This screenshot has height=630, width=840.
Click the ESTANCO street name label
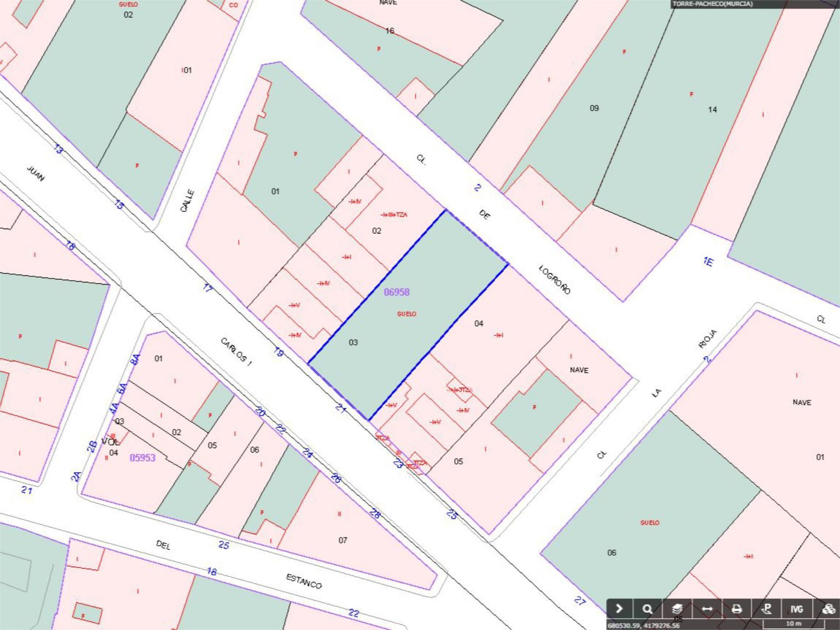[x=304, y=581]
